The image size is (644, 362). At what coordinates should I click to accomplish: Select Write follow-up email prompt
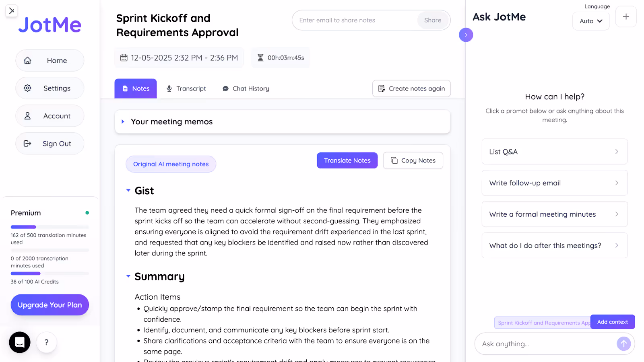(555, 183)
